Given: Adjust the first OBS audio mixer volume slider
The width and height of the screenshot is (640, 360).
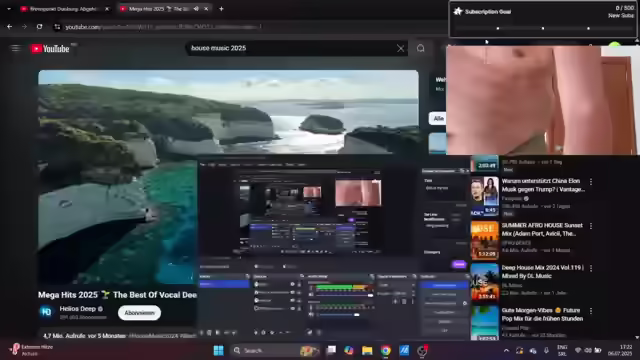Looking at the screenshot, I should [x=344, y=295].
